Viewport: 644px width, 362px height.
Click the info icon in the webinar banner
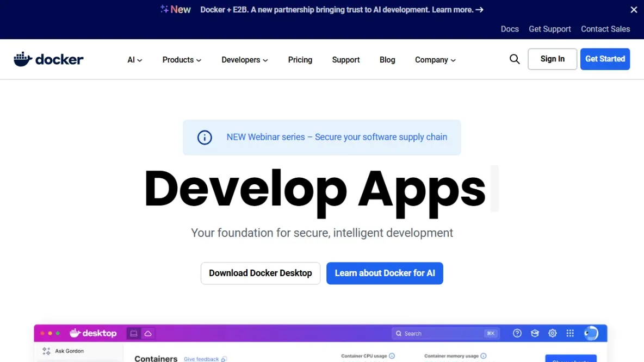point(205,138)
